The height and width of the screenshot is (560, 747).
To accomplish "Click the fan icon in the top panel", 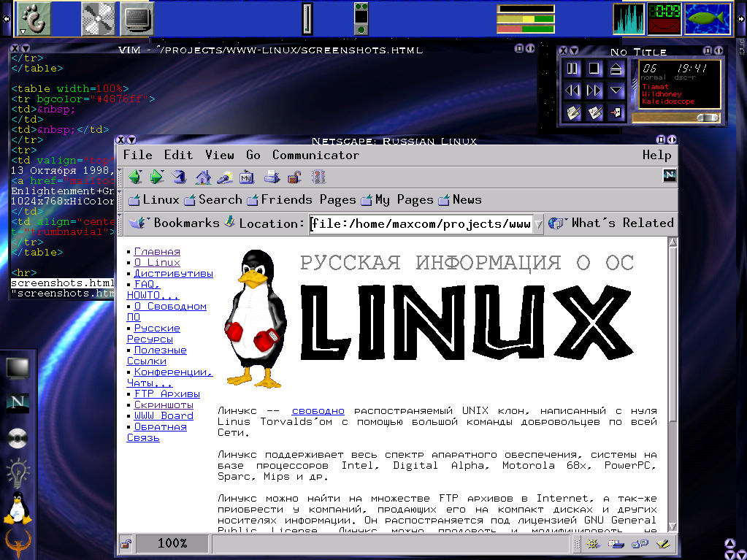I will (98, 19).
